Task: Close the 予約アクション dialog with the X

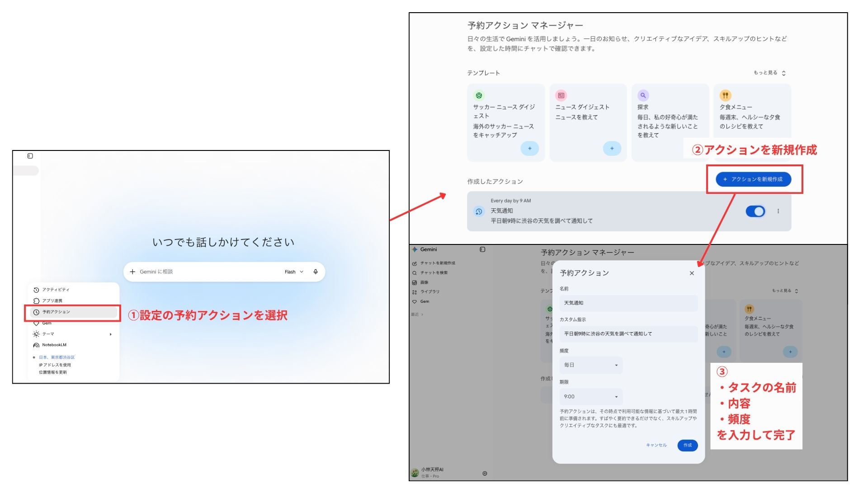Action: point(692,273)
